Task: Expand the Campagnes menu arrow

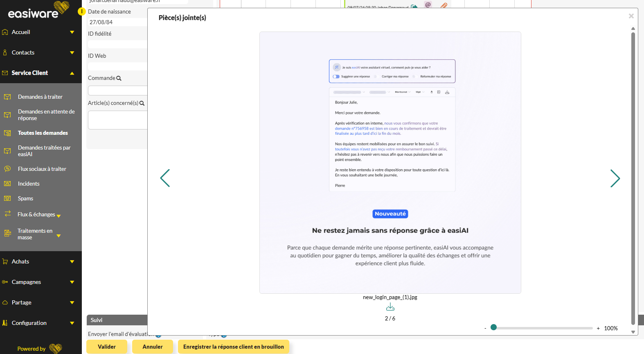Action: click(72, 282)
